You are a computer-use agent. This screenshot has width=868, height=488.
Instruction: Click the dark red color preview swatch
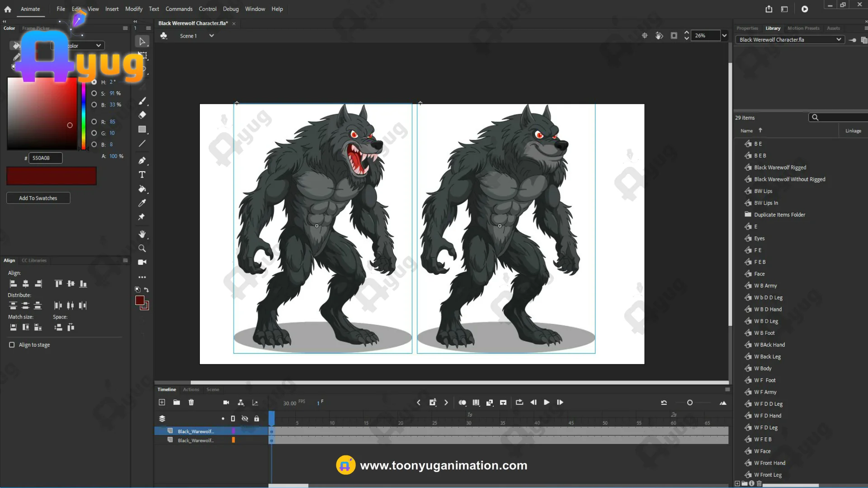pos(52,176)
